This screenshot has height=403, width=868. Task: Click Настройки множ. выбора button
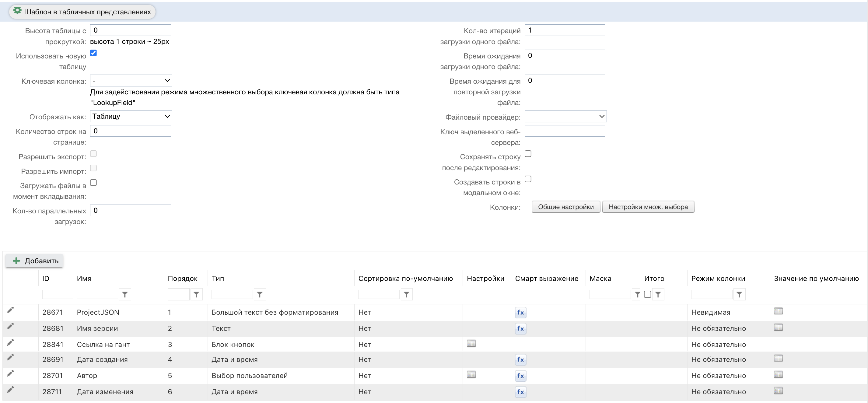pyautogui.click(x=648, y=207)
